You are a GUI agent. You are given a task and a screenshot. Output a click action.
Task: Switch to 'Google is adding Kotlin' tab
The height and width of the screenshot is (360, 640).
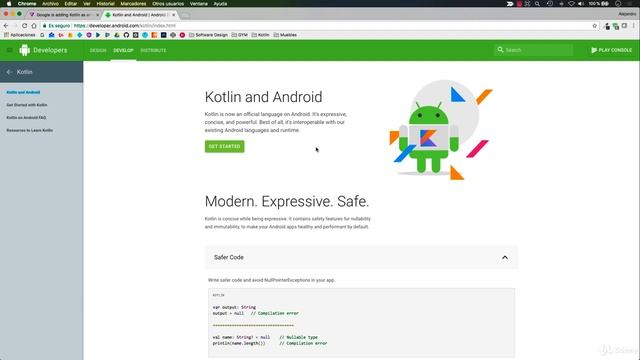click(63, 15)
